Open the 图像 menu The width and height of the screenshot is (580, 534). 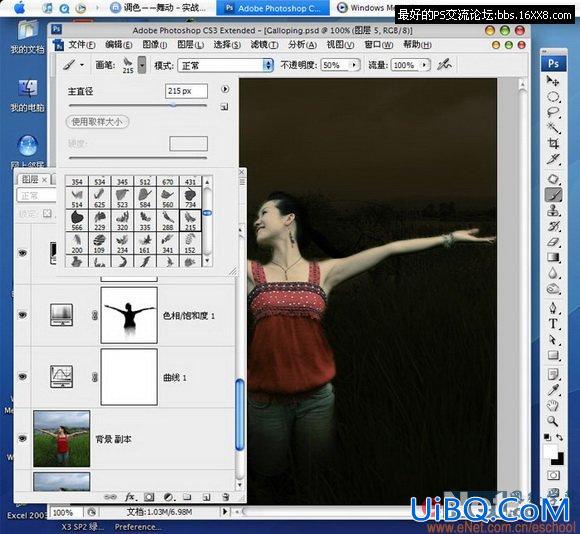(155, 45)
